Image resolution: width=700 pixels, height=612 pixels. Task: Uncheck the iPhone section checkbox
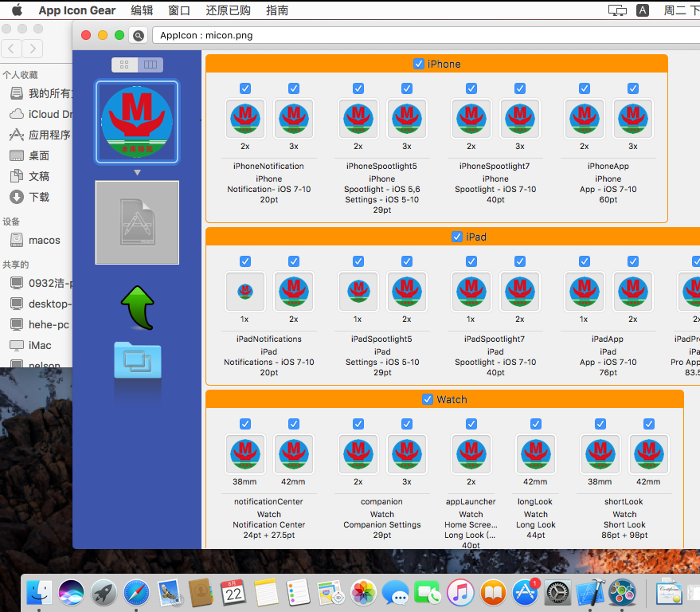click(419, 64)
